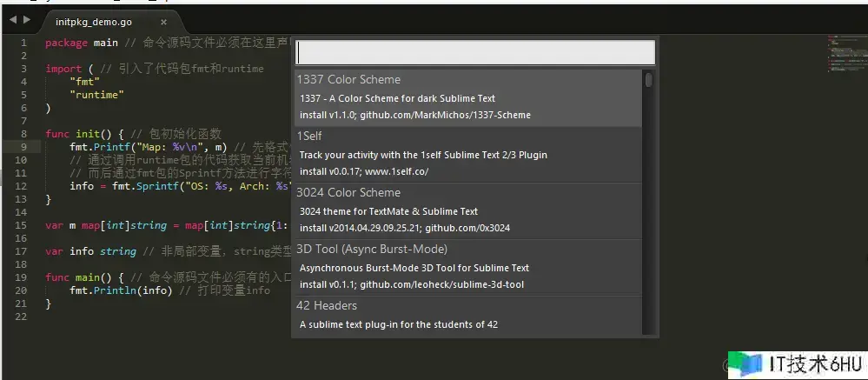
Task: Click text "3024 theme for TextMate & Sublime Text"
Action: [x=388, y=211]
